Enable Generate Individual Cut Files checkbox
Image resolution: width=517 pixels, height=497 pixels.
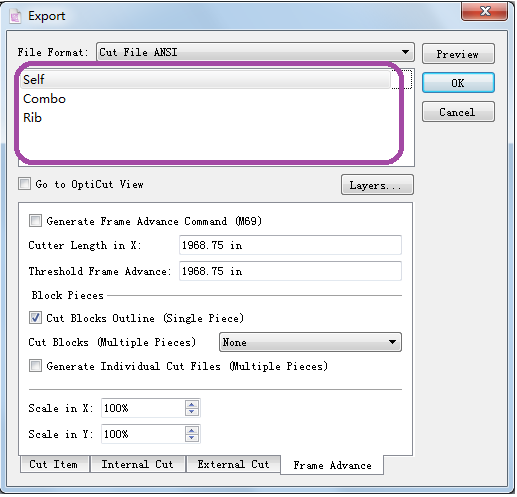pyautogui.click(x=35, y=366)
